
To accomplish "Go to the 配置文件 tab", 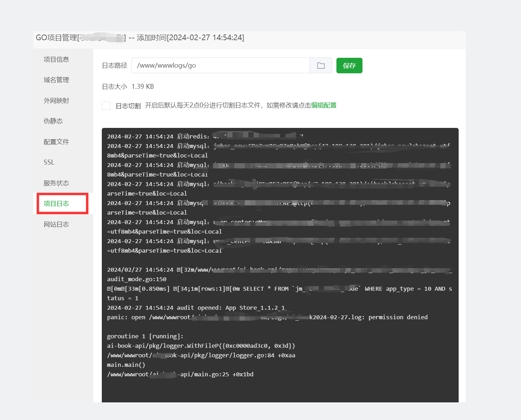I will point(56,142).
